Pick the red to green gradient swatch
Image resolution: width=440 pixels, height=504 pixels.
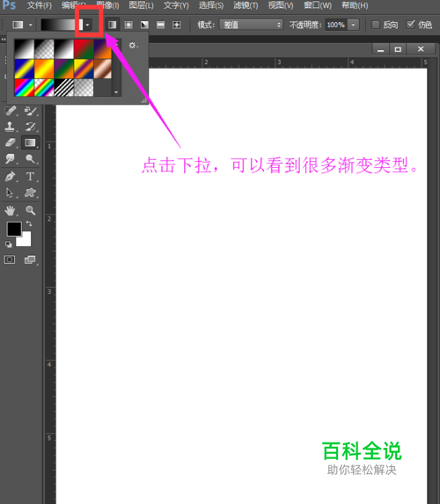click(x=84, y=49)
